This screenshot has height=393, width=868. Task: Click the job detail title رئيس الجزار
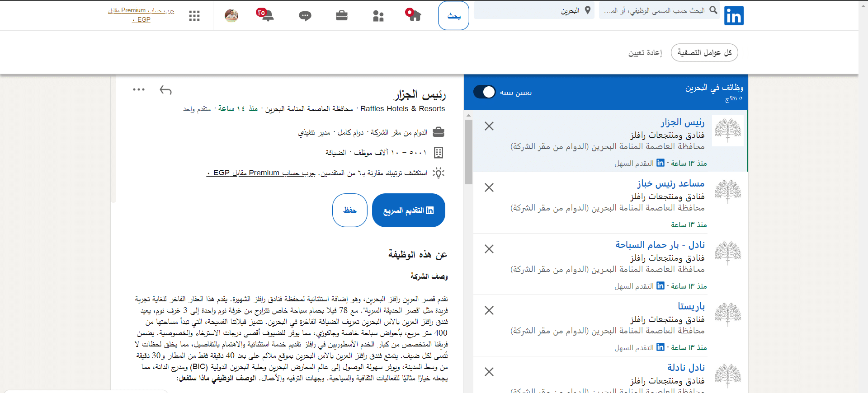click(x=420, y=95)
